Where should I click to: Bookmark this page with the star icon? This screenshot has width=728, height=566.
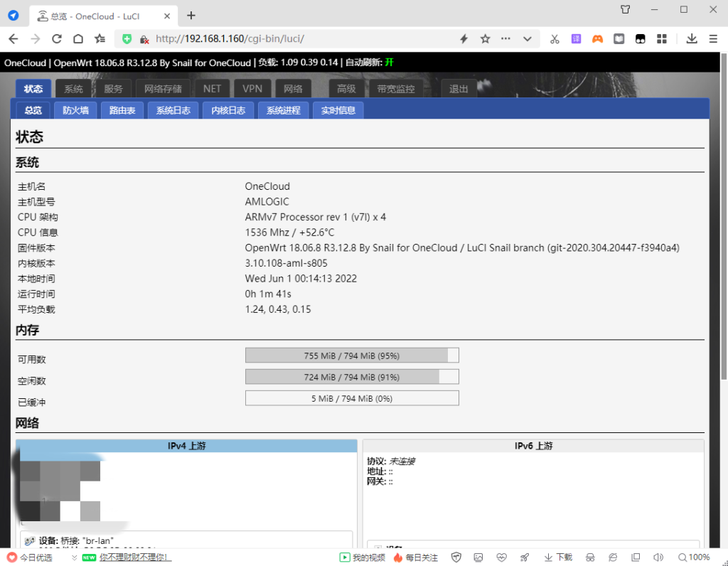point(485,39)
